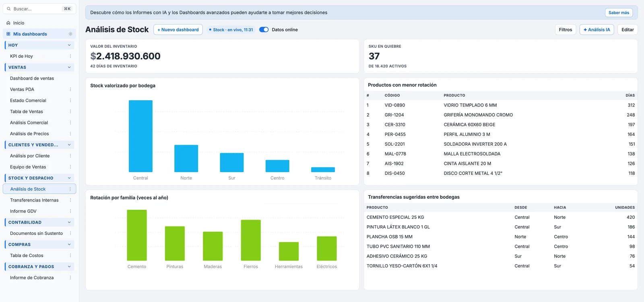The height and width of the screenshot is (302, 644).
Task: Open options menu for Tabla de Costos
Action: coord(70,255)
